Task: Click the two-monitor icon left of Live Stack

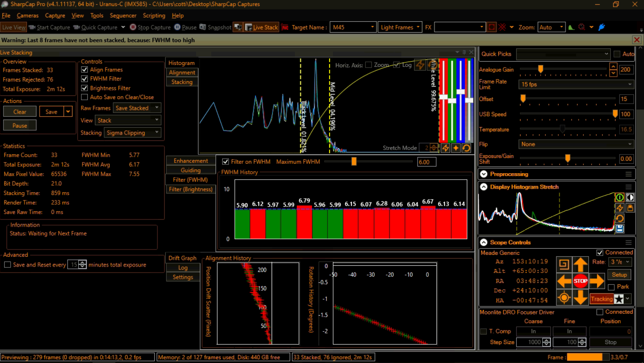Action: point(238,27)
